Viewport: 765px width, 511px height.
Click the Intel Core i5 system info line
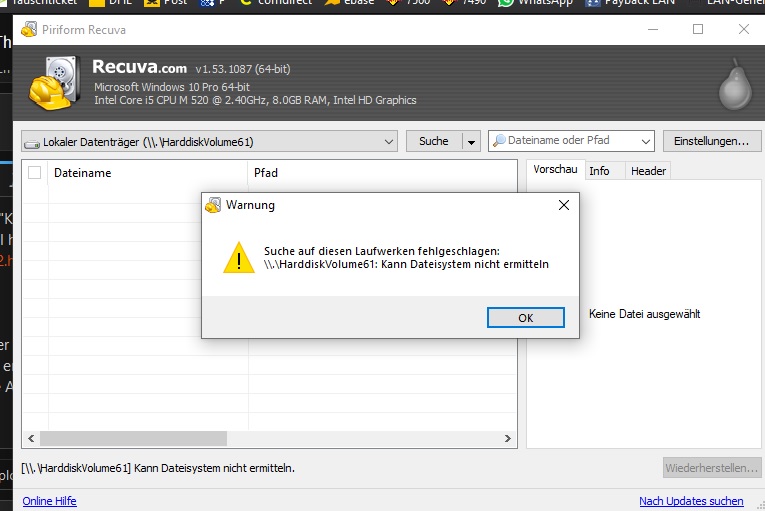[255, 100]
